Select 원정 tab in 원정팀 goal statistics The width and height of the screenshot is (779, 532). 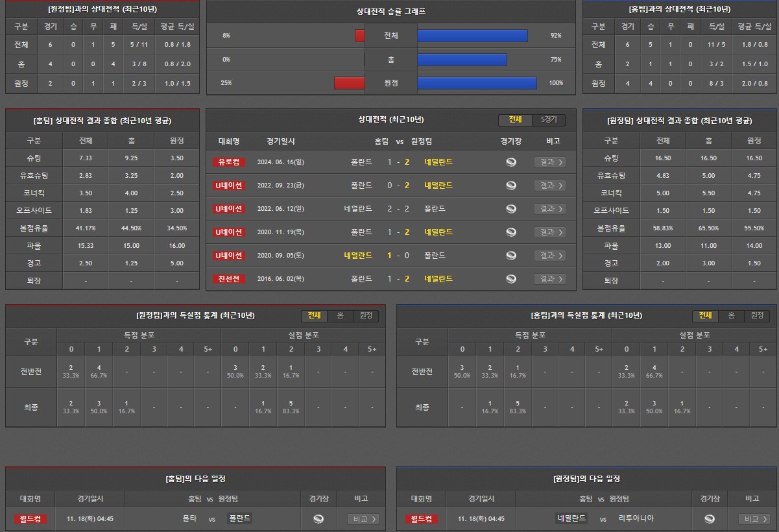[366, 315]
